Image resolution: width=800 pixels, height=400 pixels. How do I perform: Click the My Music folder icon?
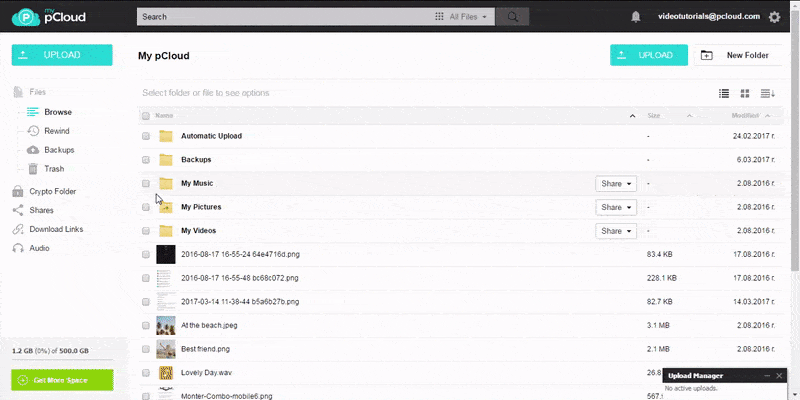pyautogui.click(x=166, y=183)
